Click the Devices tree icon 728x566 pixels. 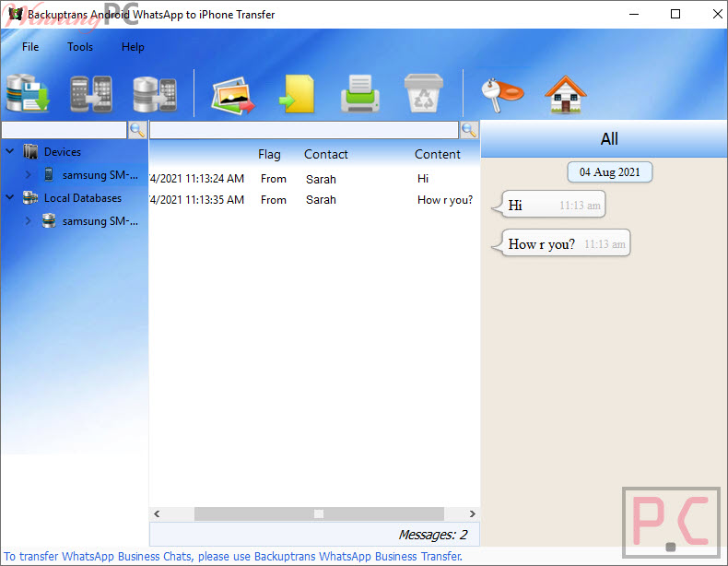(30, 151)
